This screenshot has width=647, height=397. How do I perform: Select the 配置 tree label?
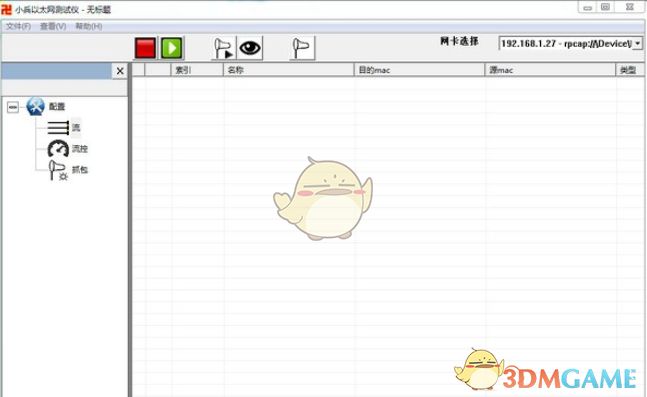click(x=57, y=106)
